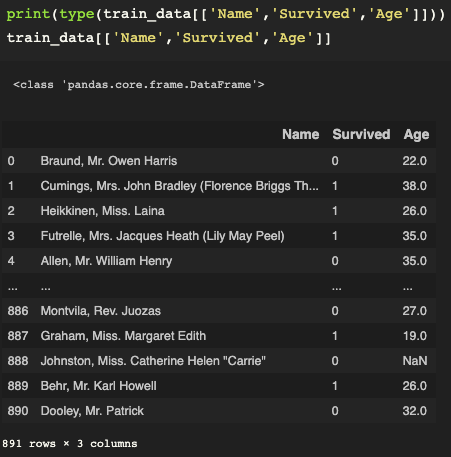Click the row index 887
The height and width of the screenshot is (457, 451).
(18, 336)
